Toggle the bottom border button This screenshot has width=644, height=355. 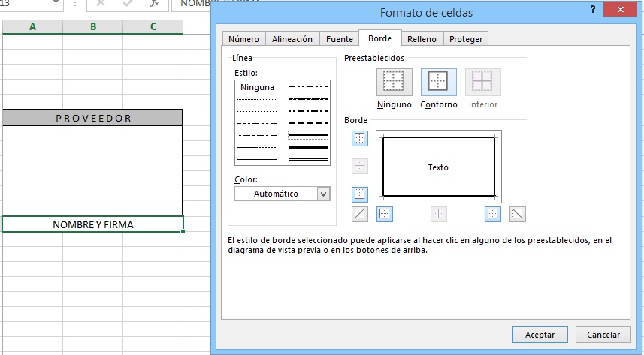click(x=360, y=194)
